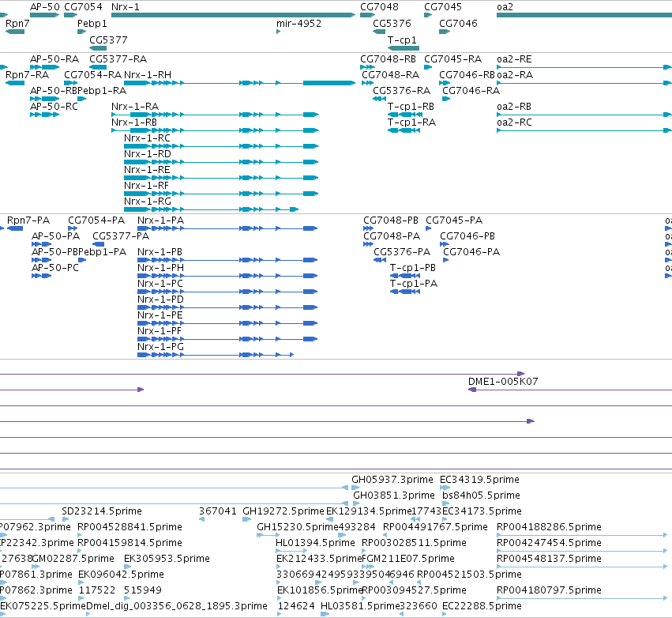Click the oa2-RC transcript label

(x=514, y=122)
